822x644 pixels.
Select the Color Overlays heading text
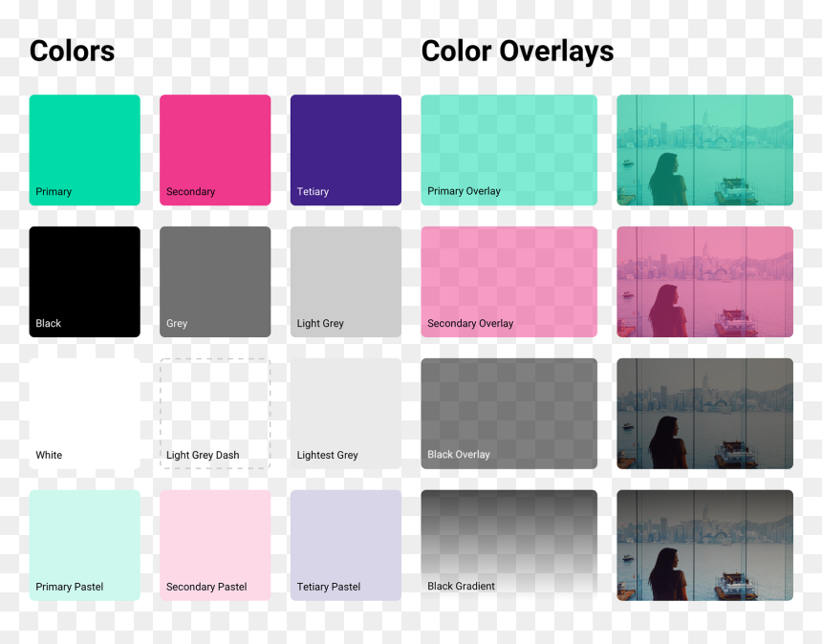[517, 52]
